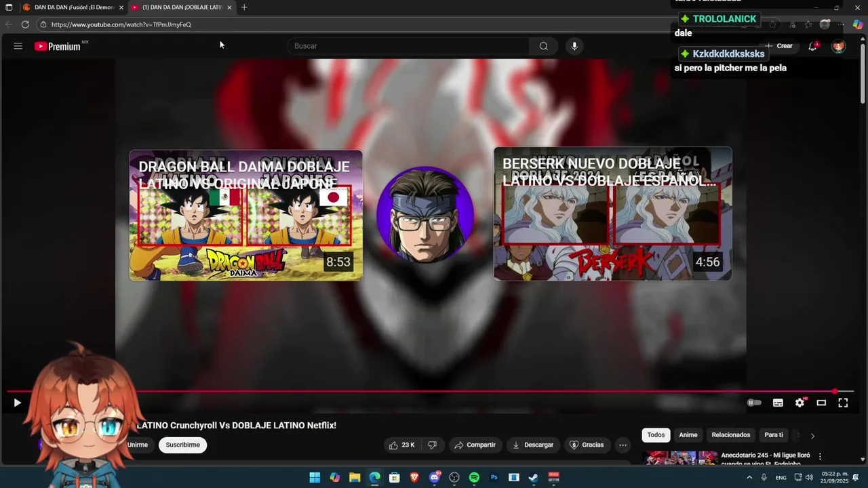Switch to theater mode
The height and width of the screenshot is (488, 868).
point(821,403)
